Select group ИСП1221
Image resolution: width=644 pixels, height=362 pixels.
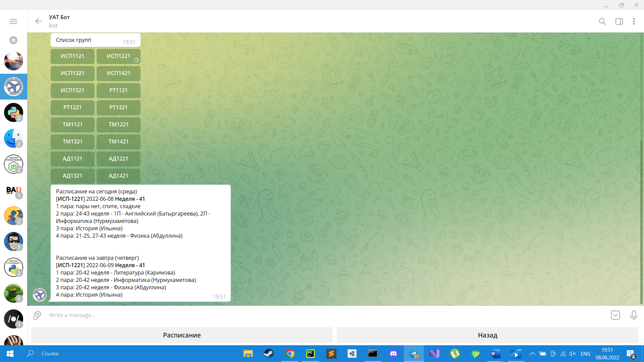pos(118,56)
